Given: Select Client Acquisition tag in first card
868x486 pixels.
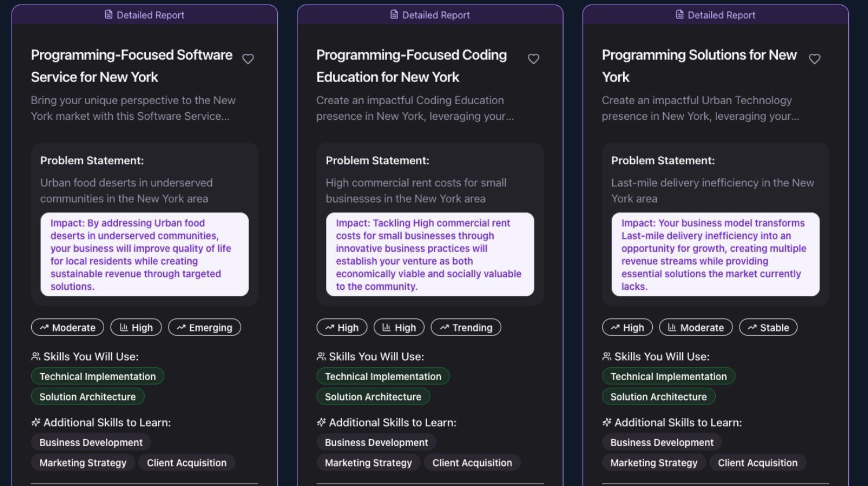Looking at the screenshot, I should pyautogui.click(x=186, y=463).
